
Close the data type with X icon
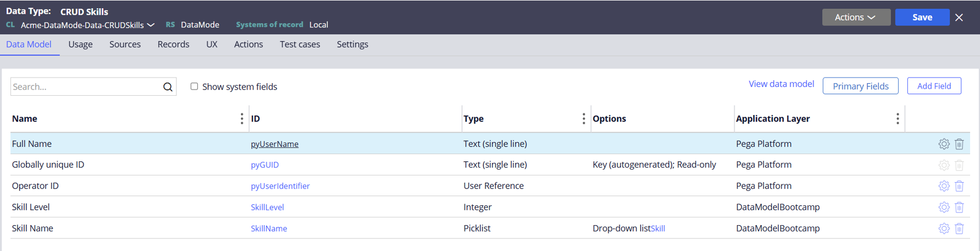click(959, 18)
